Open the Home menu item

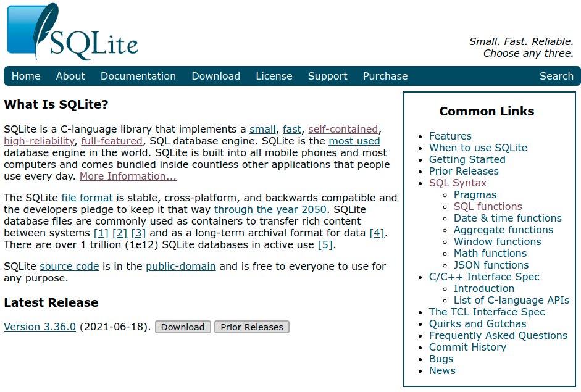26,76
